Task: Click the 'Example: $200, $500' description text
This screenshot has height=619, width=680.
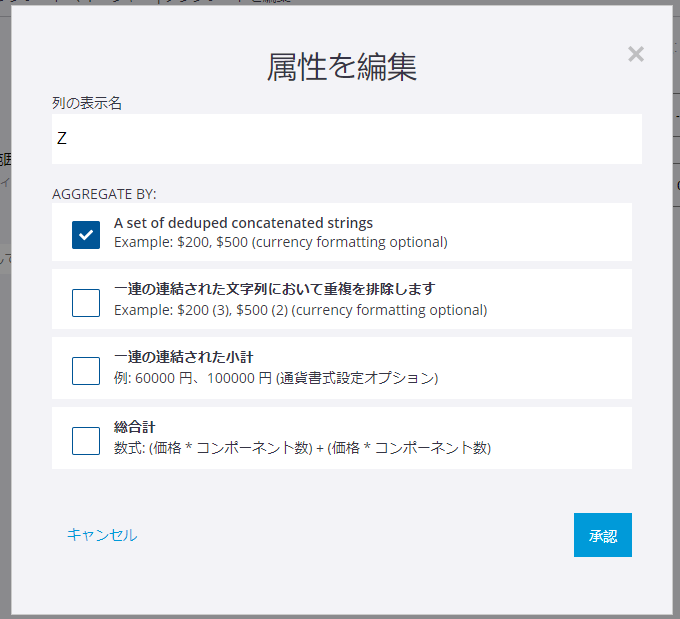Action: [280, 242]
